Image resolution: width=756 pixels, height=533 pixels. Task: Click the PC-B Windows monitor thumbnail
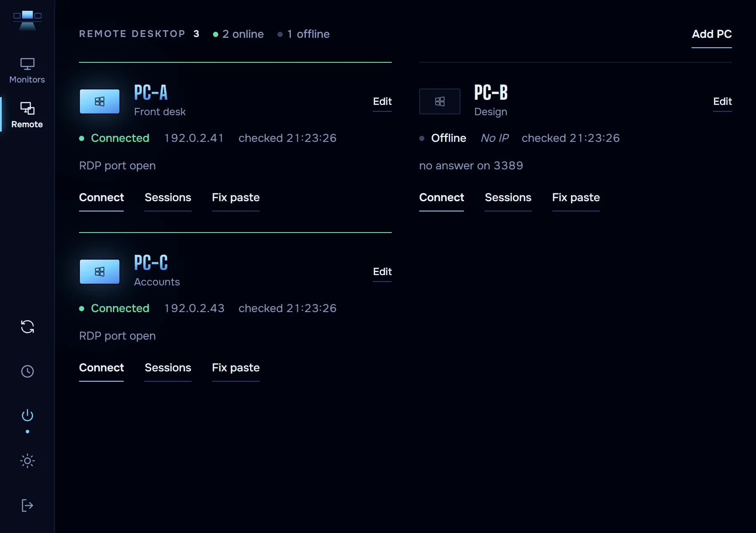click(440, 101)
